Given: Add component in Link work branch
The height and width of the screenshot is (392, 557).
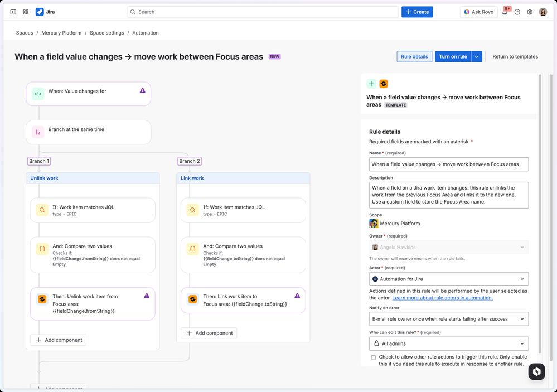Looking at the screenshot, I should click(209, 333).
